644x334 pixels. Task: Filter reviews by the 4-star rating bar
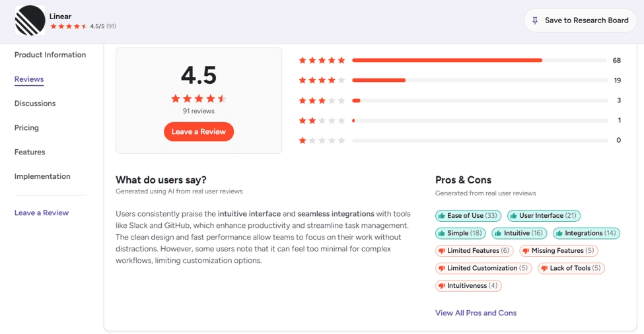[x=480, y=81]
